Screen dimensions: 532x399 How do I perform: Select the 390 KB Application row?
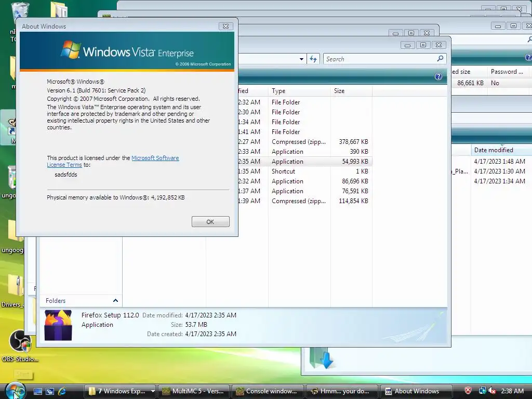point(305,152)
